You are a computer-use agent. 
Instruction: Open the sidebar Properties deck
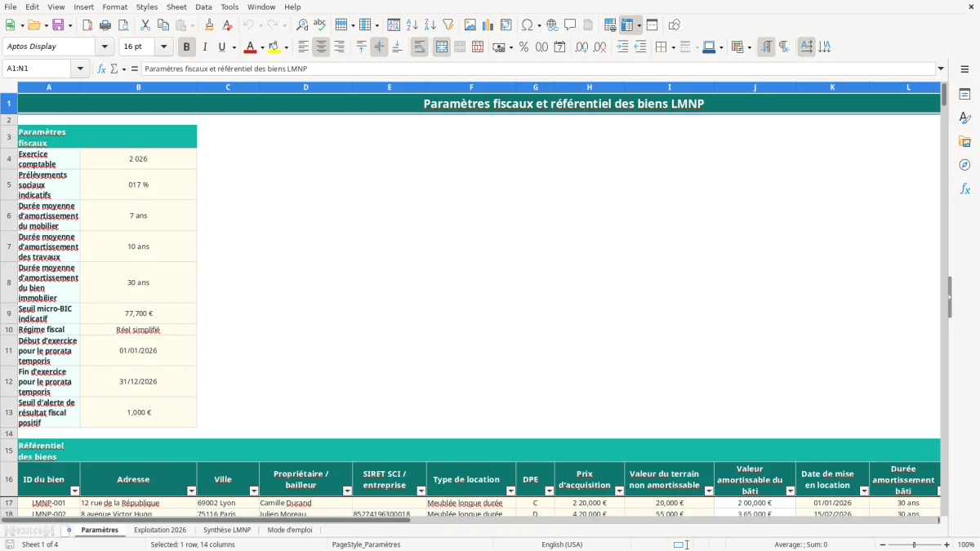click(x=964, y=95)
